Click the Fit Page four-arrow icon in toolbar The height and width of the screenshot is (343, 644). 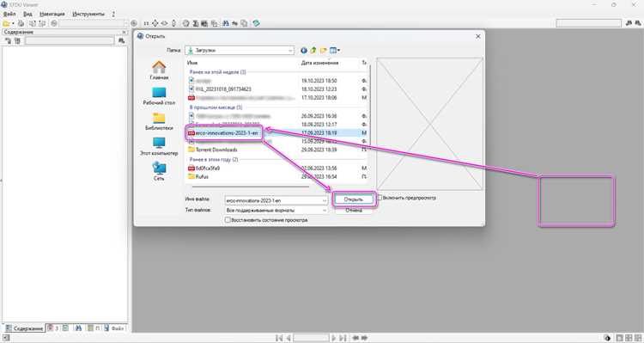coord(155,23)
